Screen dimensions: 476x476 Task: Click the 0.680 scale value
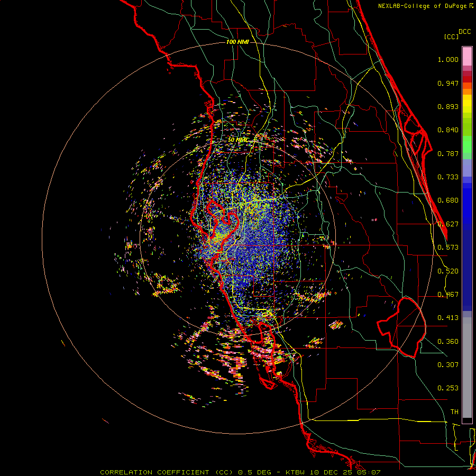[448, 200]
